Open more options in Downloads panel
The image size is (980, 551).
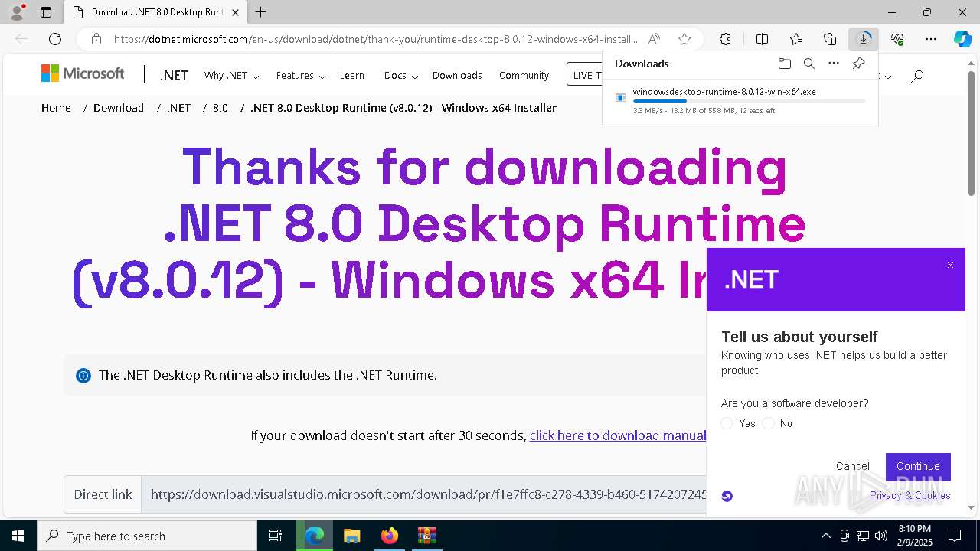[834, 64]
